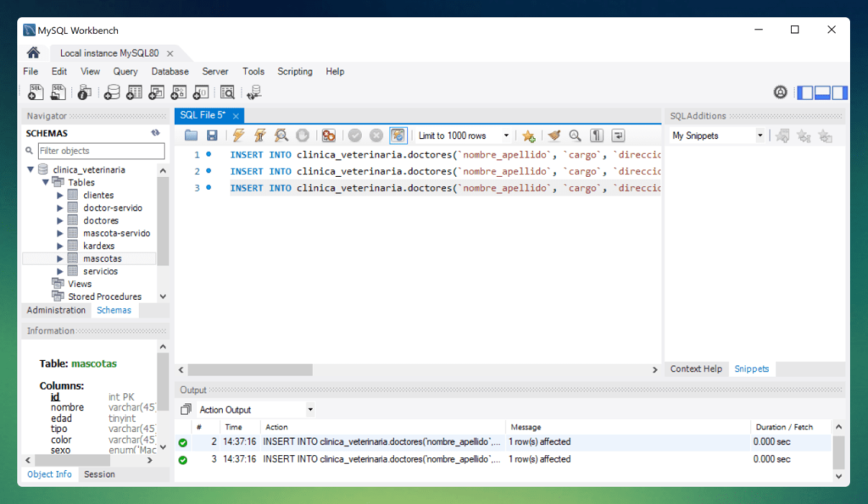Toggle auto-commit mode button
868x504 pixels.
coord(398,136)
